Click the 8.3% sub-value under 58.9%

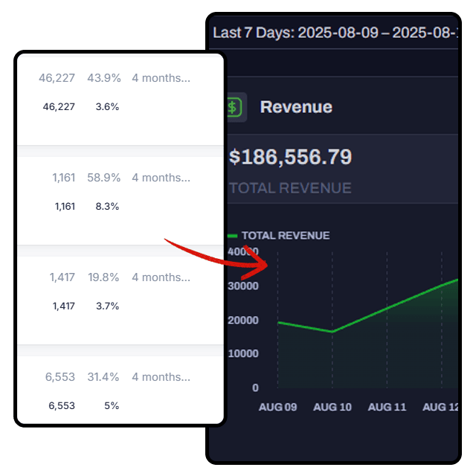coord(107,206)
